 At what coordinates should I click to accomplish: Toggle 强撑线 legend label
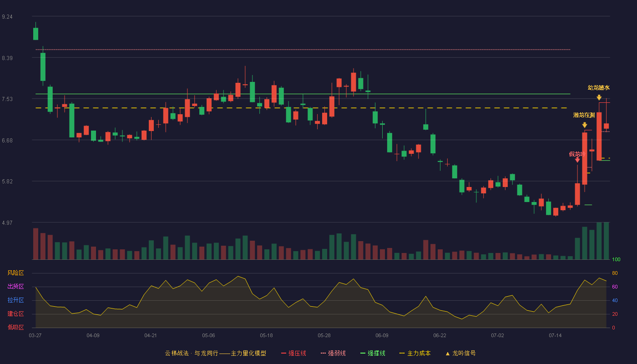point(376,354)
